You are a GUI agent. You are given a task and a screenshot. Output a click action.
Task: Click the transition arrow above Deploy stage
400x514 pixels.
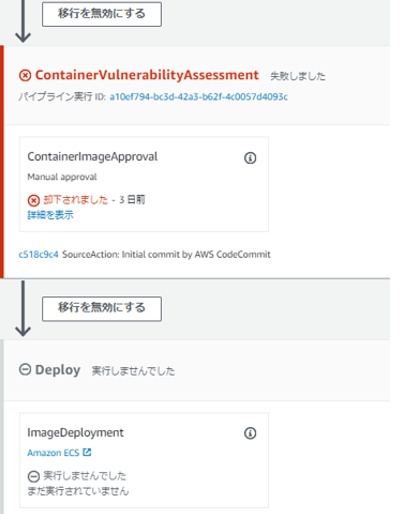click(x=23, y=308)
